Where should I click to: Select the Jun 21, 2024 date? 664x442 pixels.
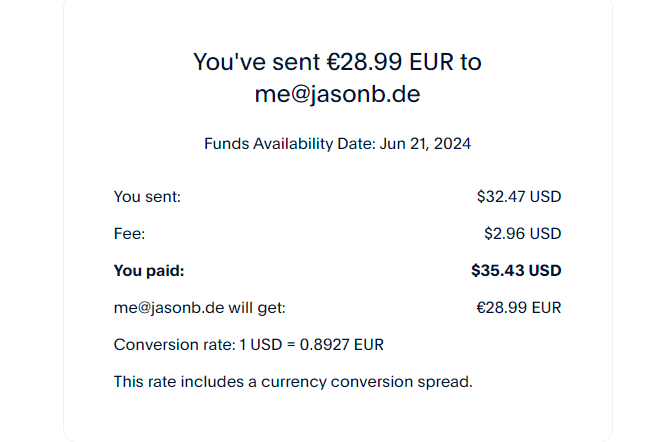(425, 144)
